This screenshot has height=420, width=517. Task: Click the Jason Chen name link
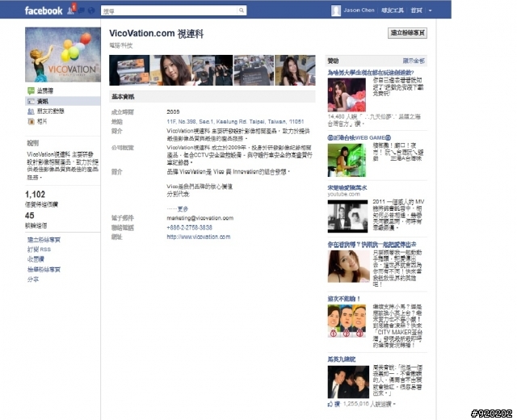point(359,10)
